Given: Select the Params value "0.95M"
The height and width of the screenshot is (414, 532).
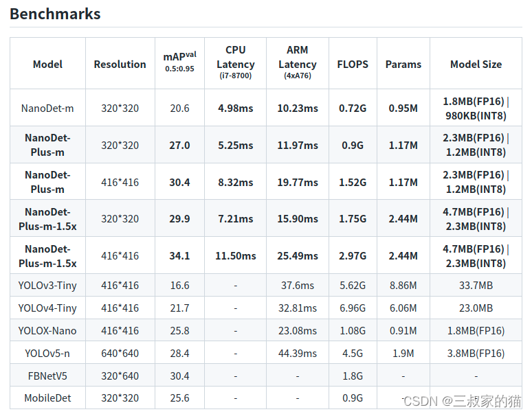Looking at the screenshot, I should (403, 108).
